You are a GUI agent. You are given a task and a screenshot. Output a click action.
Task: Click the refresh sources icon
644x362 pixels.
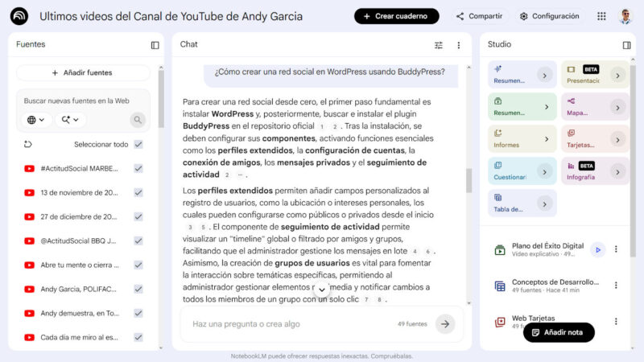(x=28, y=144)
